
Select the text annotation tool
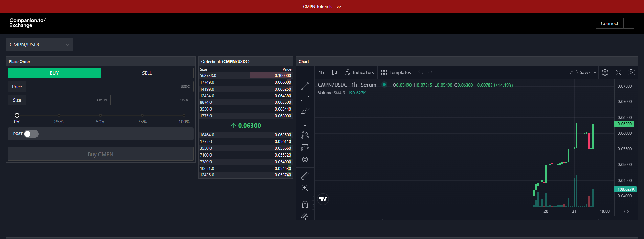pyautogui.click(x=305, y=123)
